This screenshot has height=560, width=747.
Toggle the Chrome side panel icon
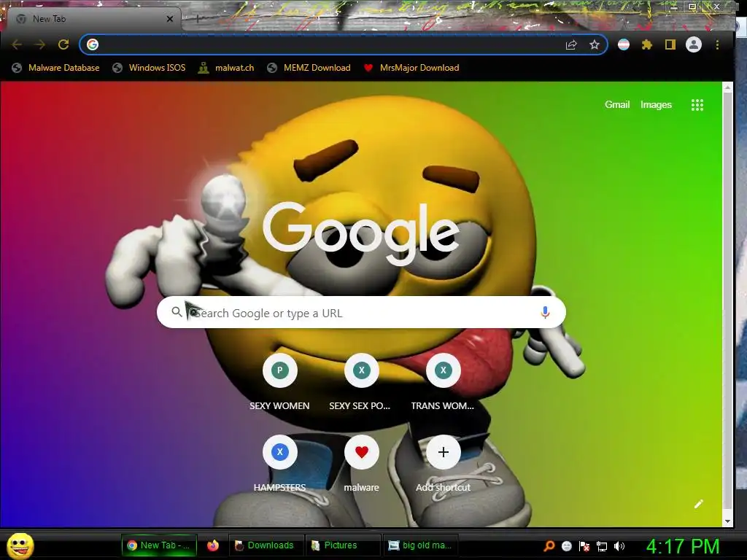[670, 44]
